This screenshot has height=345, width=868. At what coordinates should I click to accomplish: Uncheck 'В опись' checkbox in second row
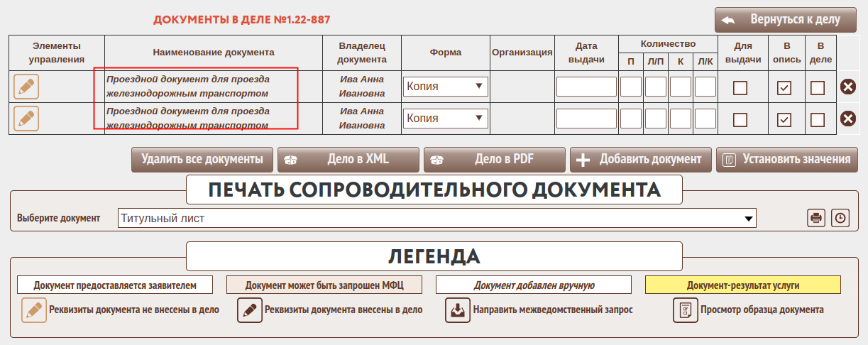tap(784, 120)
